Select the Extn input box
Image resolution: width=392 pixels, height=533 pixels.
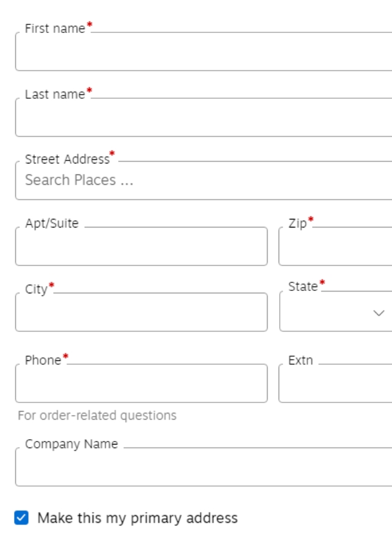tap(335, 384)
